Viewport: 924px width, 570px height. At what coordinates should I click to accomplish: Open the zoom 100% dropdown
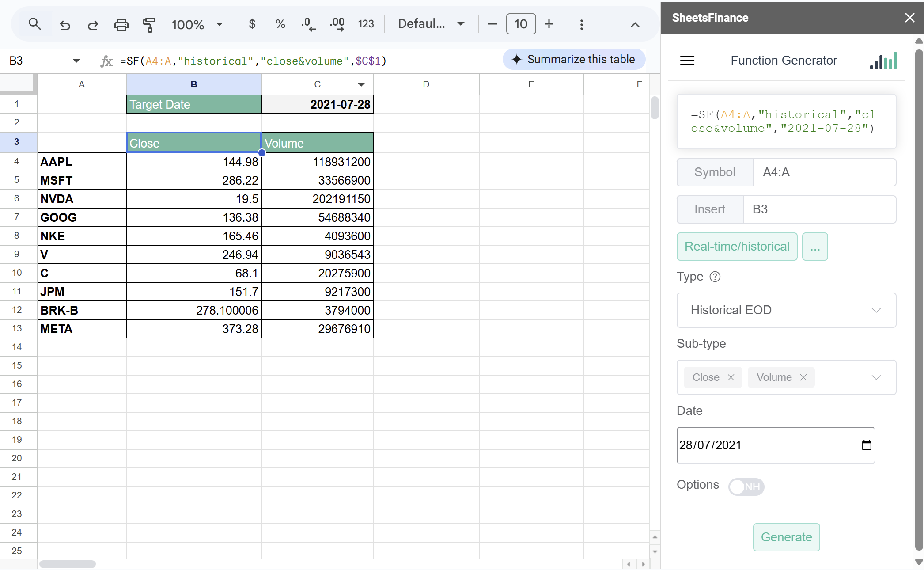[197, 24]
